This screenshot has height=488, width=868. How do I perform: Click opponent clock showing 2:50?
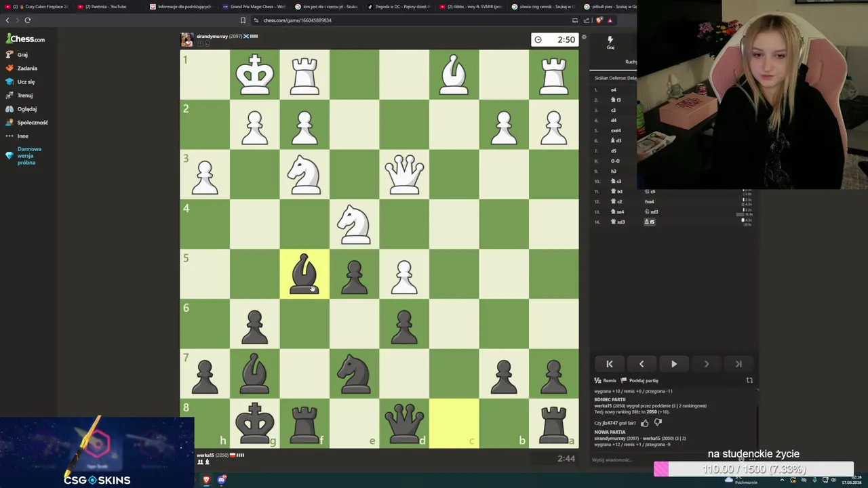pyautogui.click(x=555, y=39)
